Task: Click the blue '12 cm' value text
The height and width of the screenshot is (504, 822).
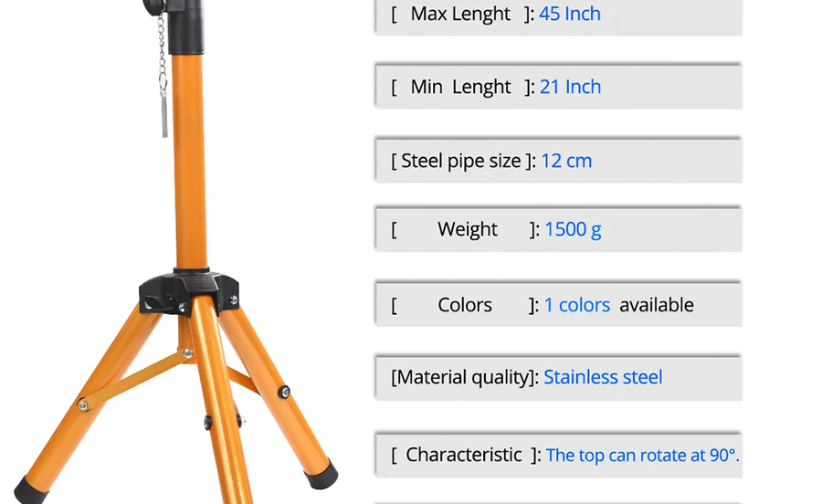Action: [566, 161]
